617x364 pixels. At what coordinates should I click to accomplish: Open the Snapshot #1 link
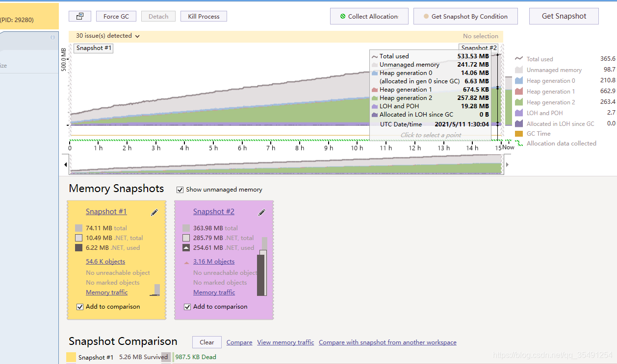coord(106,212)
